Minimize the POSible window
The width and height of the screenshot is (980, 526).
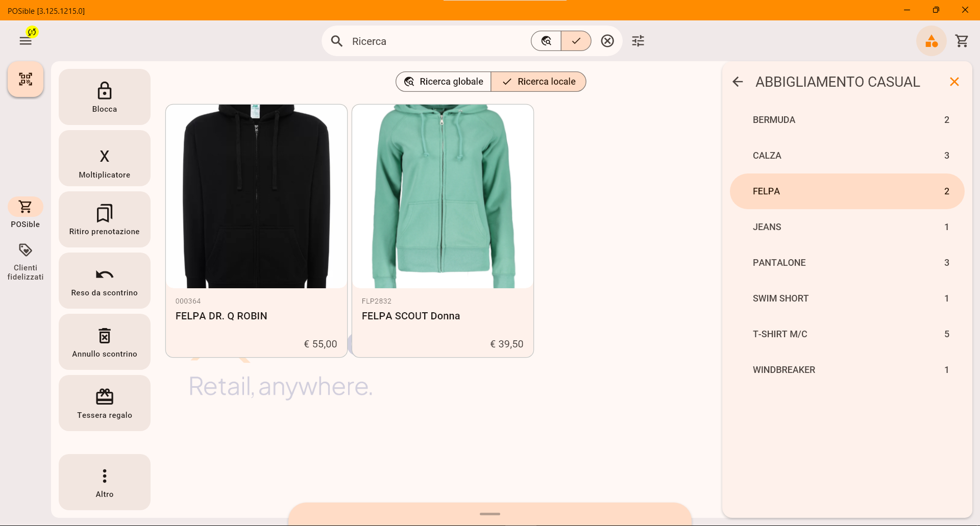coord(907,10)
